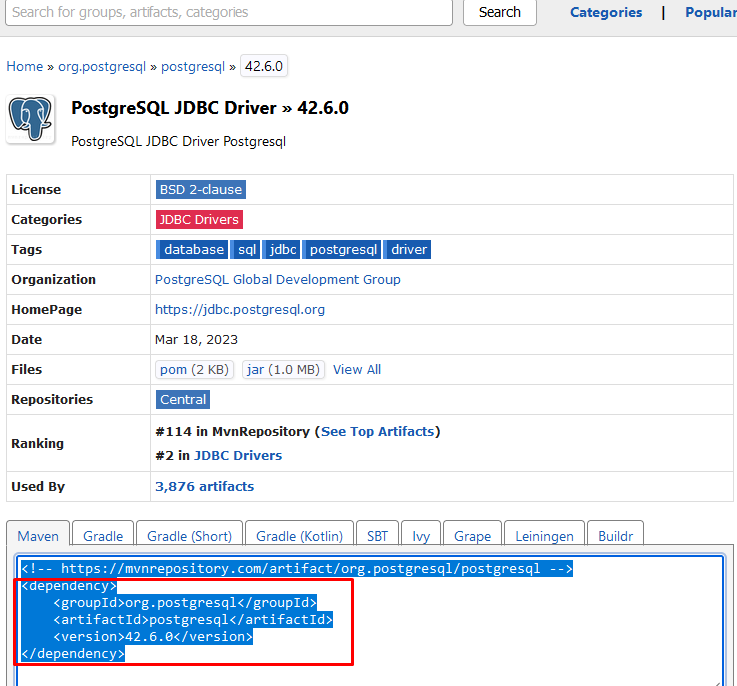
Task: Open 3,876 artifacts used-by link
Action: click(x=204, y=487)
